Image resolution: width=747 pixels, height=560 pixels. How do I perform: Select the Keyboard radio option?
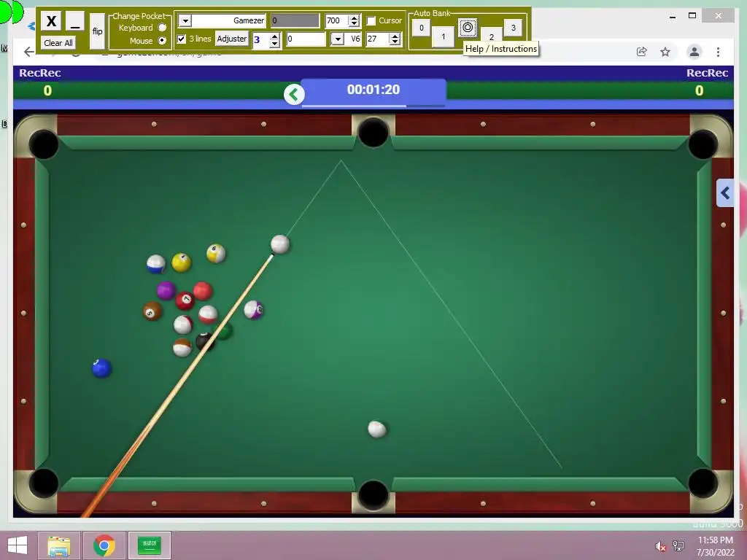(x=163, y=28)
